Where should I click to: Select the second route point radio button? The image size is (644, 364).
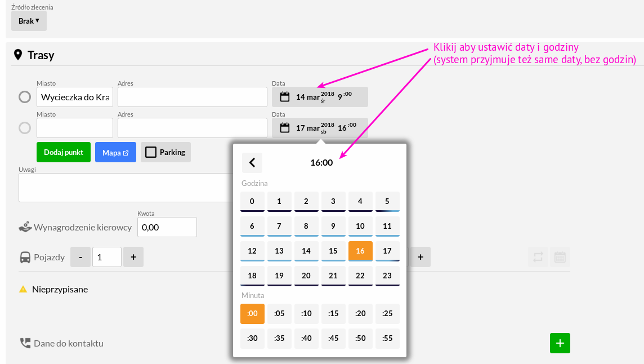click(25, 128)
